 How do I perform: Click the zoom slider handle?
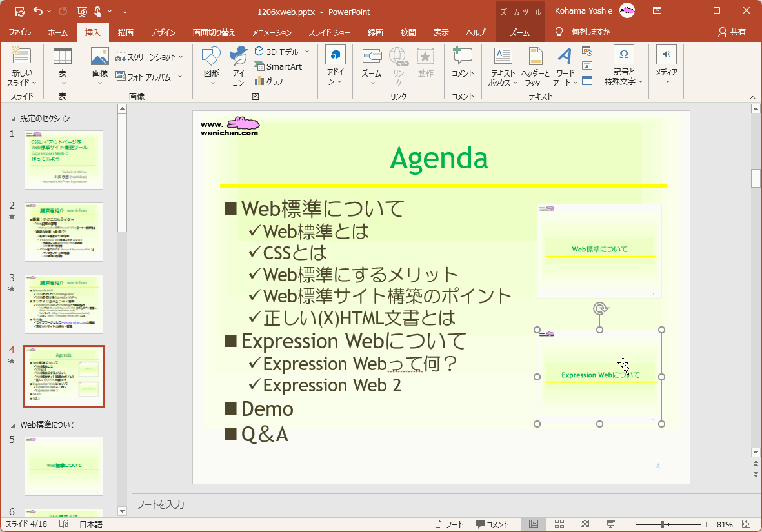[663, 524]
